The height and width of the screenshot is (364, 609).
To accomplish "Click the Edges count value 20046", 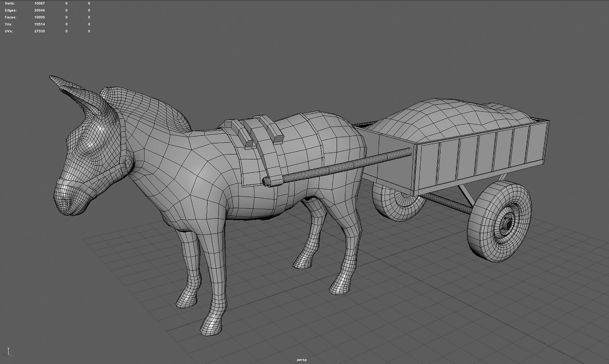I will pos(39,10).
